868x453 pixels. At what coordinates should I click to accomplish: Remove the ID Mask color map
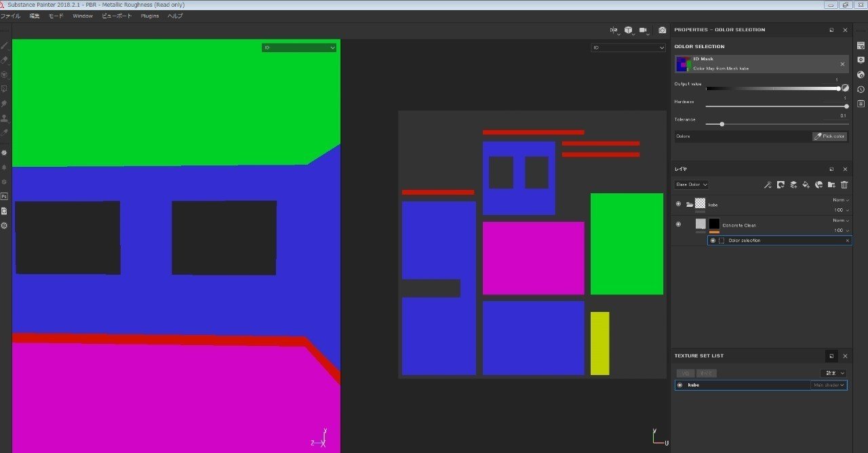pyautogui.click(x=842, y=64)
